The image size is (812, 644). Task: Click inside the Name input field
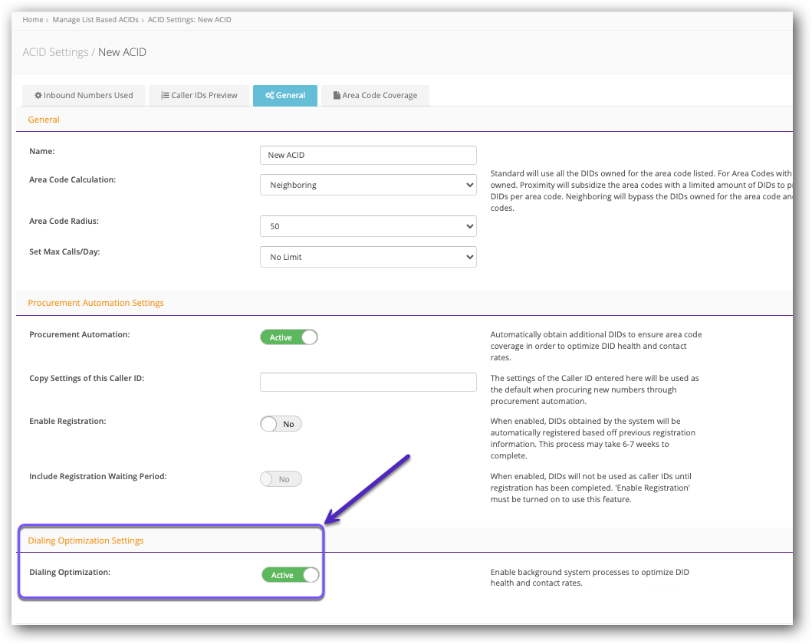tap(368, 155)
